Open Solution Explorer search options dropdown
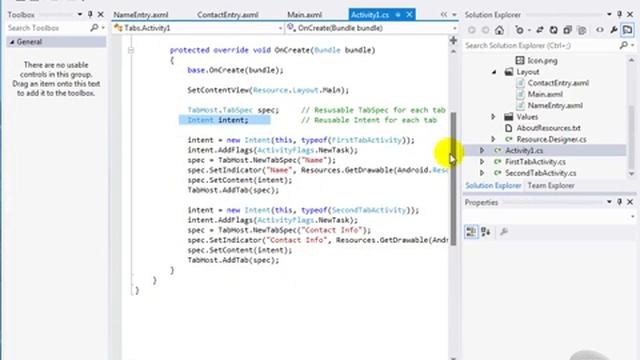640x360 pixels. tap(633, 46)
